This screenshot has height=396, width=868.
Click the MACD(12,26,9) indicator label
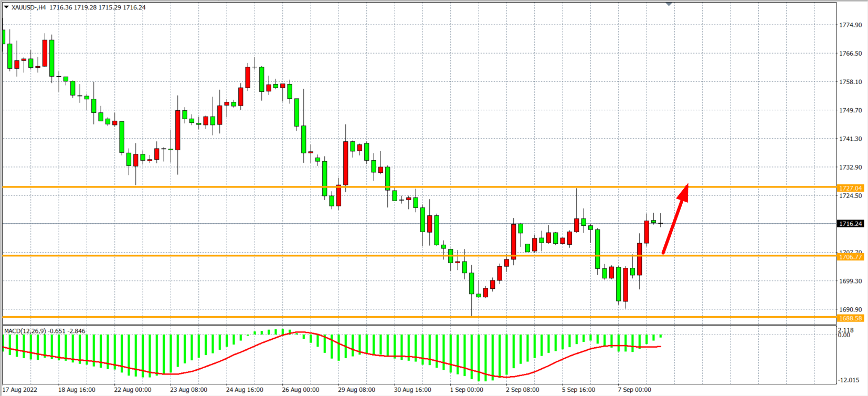click(25, 331)
